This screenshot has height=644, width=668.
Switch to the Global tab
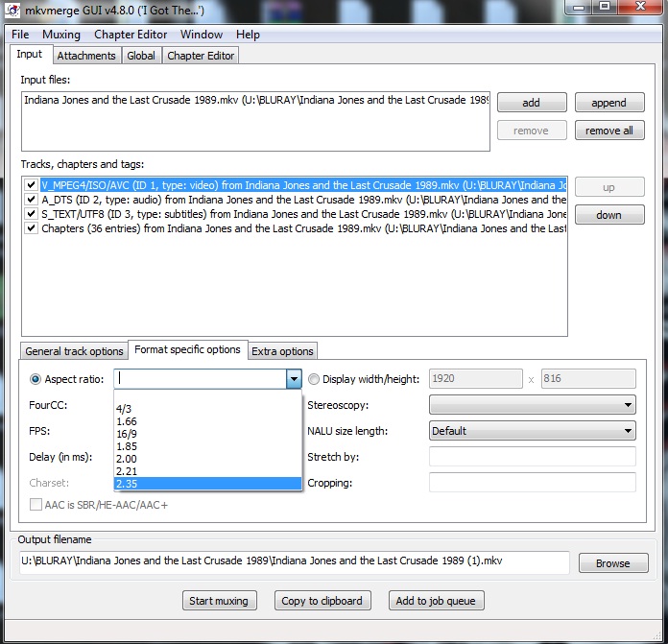pyautogui.click(x=141, y=56)
